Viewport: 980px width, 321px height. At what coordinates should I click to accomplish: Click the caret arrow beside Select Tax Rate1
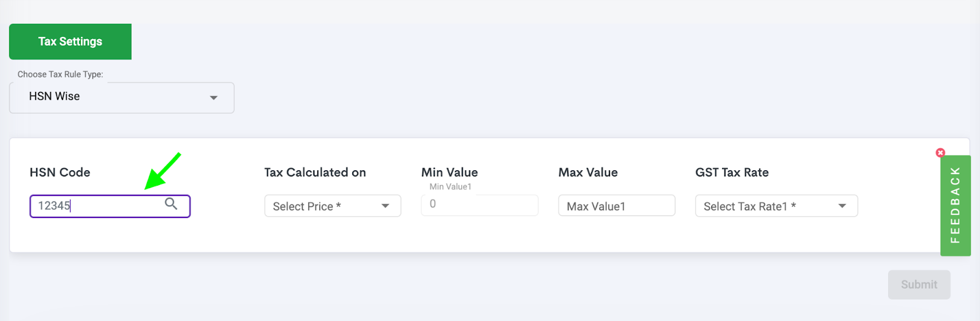[x=842, y=206]
